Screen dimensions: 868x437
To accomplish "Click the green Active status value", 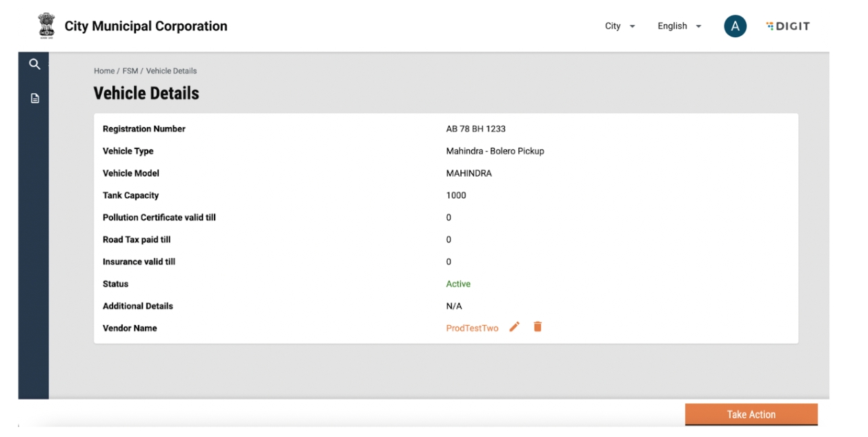I will (458, 284).
